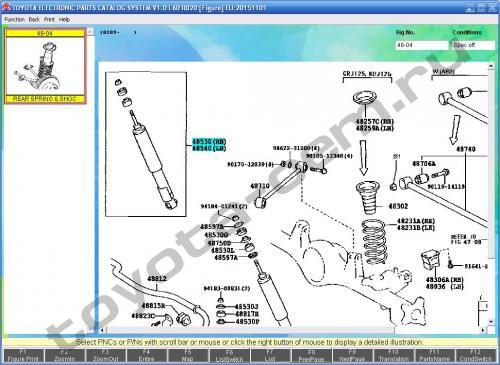Open the Help menu
Image resolution: width=500 pixels, height=365 pixels.
(x=64, y=20)
